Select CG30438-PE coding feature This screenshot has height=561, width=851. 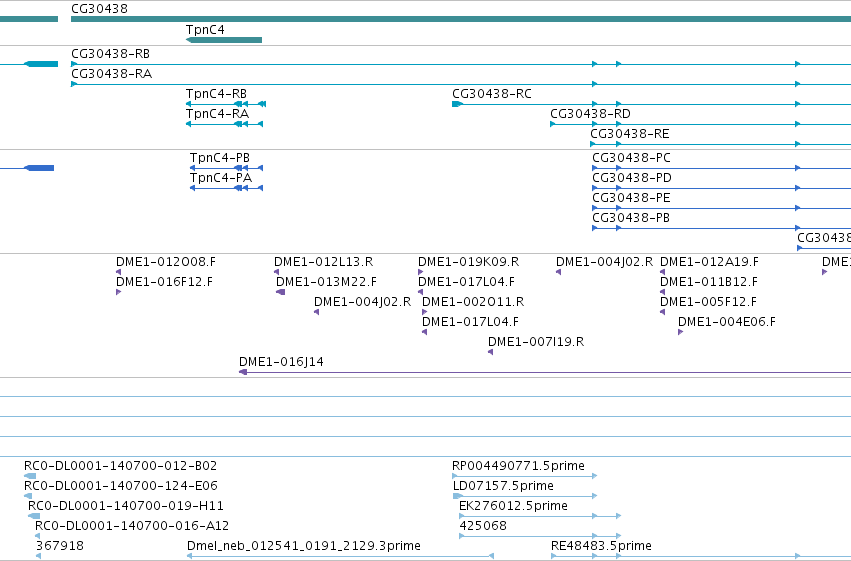[721, 208]
